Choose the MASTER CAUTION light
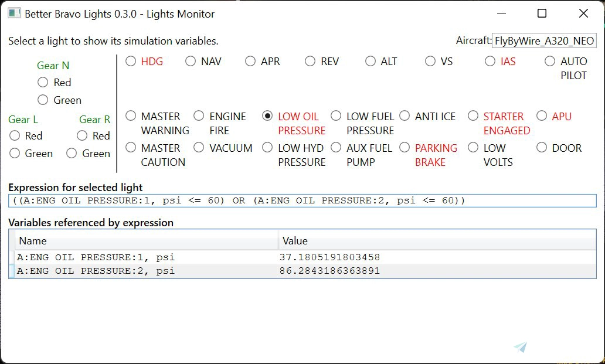Screen dimensions: 605x364 tap(131, 147)
